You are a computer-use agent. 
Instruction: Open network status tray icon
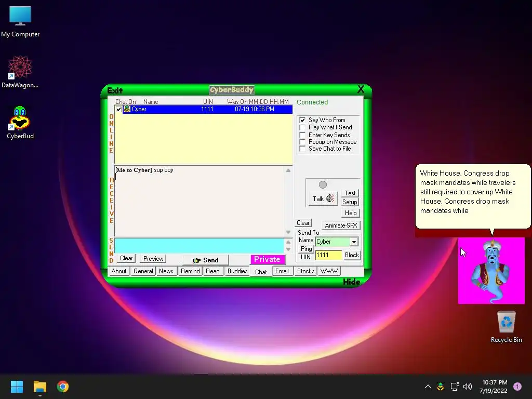tap(455, 387)
